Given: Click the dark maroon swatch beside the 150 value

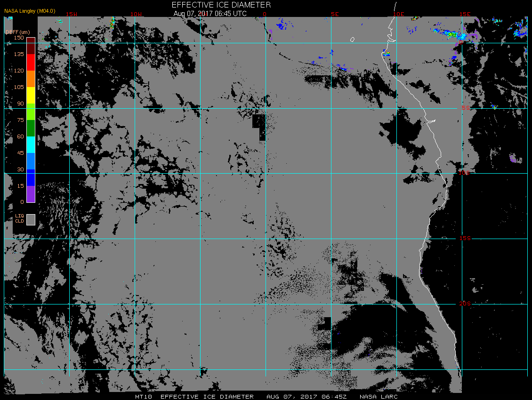Looking at the screenshot, I should pos(31,46).
